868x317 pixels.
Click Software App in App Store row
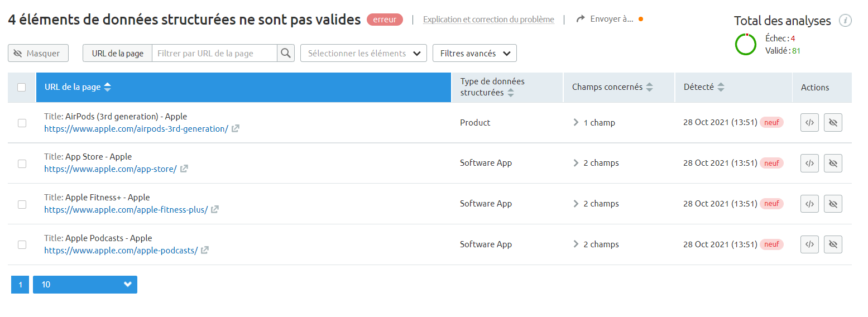[x=486, y=163]
